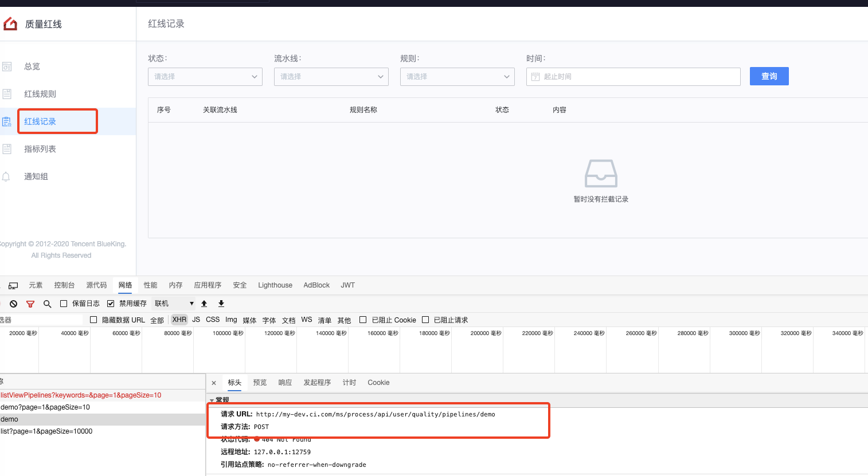The height and width of the screenshot is (476, 868).
Task: Open the 联机 throttling dropdown
Action: click(x=174, y=304)
